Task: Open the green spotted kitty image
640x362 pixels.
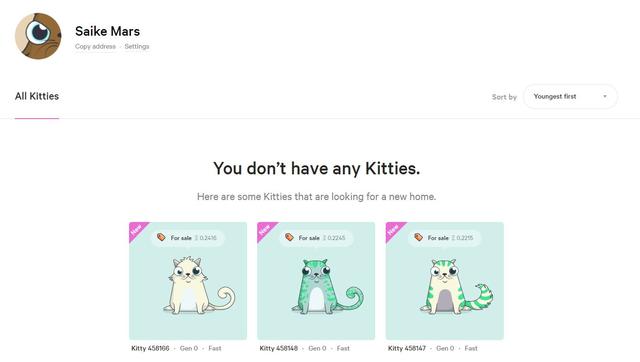Action: tap(327, 286)
